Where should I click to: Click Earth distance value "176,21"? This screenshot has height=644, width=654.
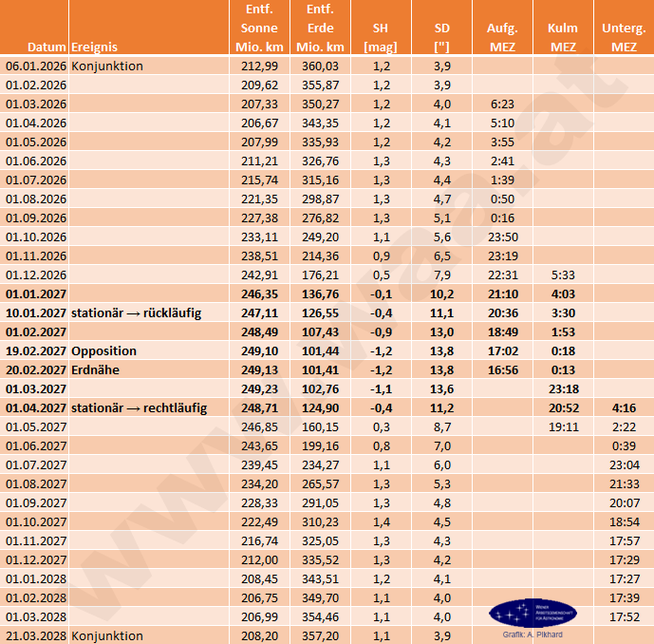(320, 275)
